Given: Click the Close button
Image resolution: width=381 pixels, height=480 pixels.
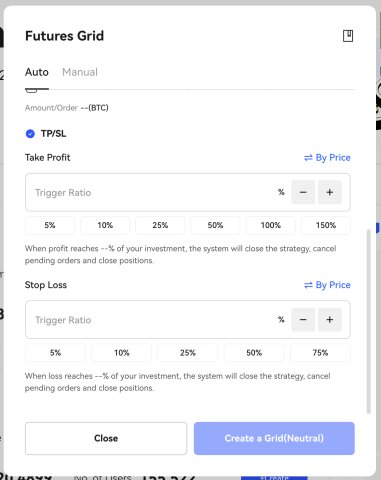Looking at the screenshot, I should 106,438.
